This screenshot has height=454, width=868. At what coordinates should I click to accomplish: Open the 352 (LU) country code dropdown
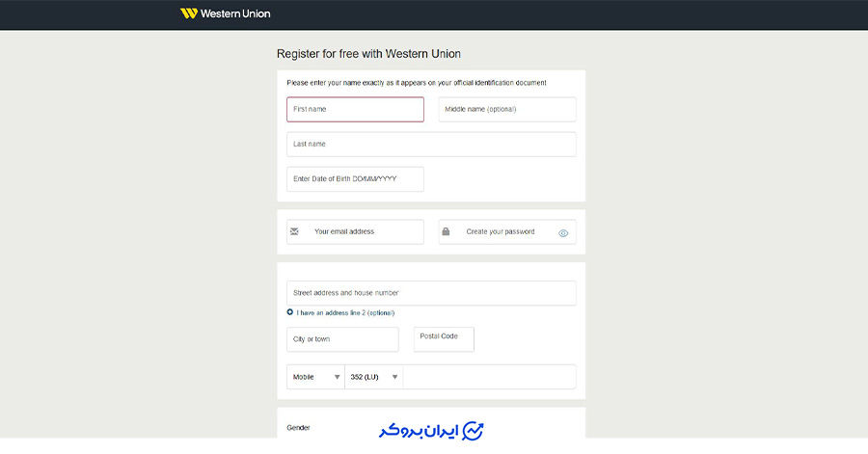coord(373,377)
